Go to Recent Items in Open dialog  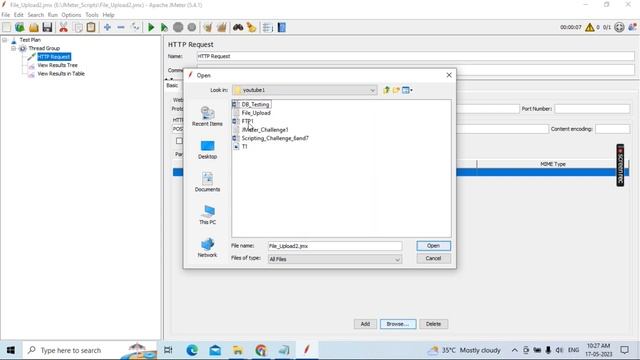pyautogui.click(x=207, y=116)
